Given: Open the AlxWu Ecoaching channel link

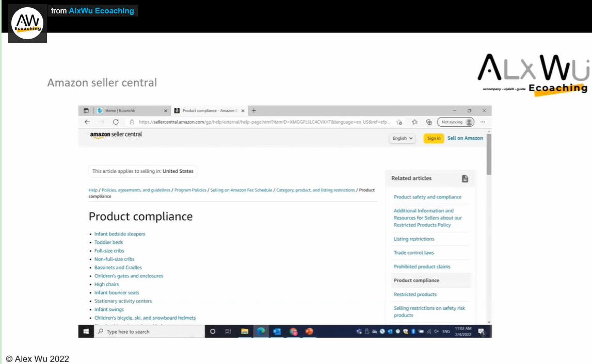Looking at the screenshot, I should point(101,10).
